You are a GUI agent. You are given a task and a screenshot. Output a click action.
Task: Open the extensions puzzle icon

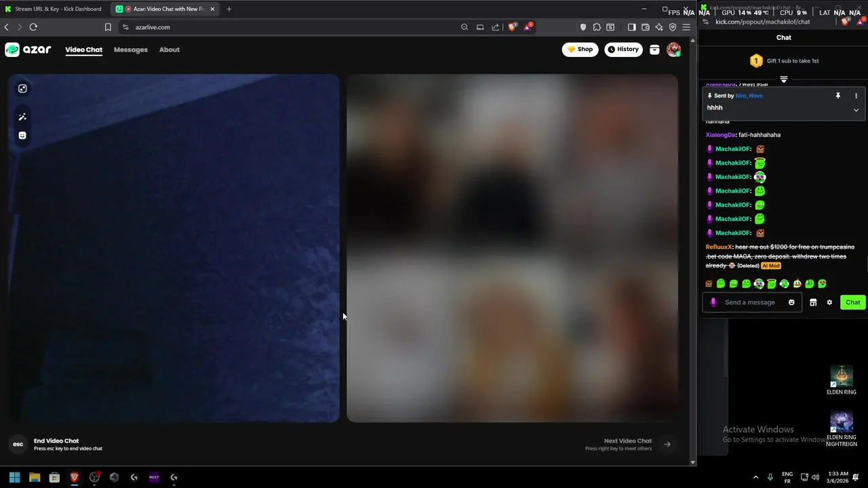[597, 27]
